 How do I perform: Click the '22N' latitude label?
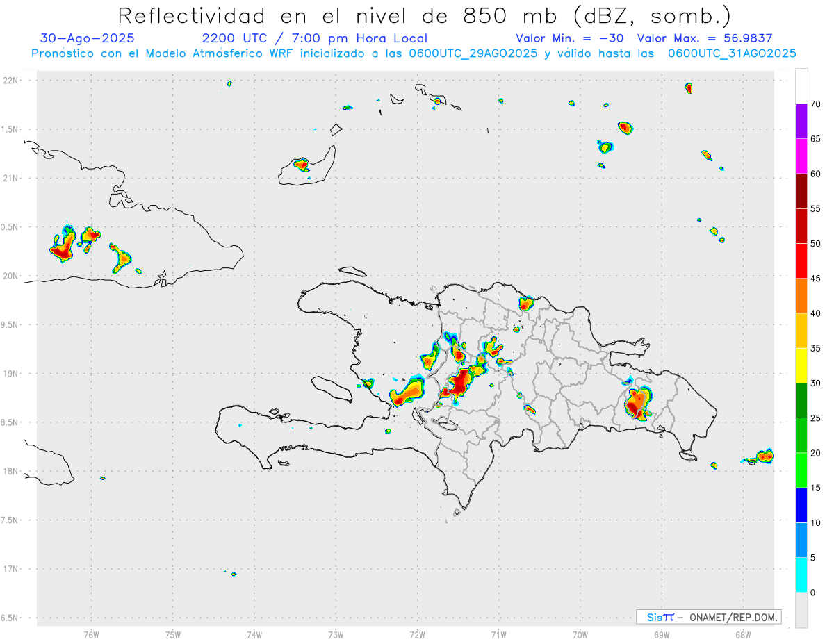12,81
